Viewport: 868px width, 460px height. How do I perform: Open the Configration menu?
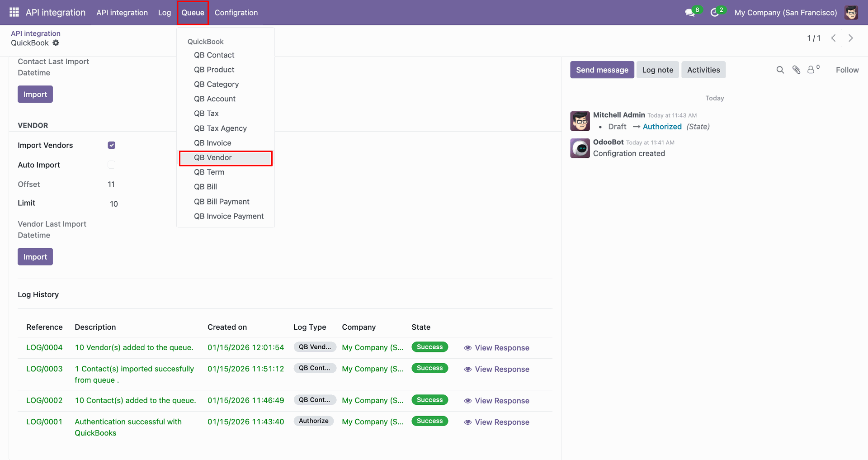click(x=236, y=13)
